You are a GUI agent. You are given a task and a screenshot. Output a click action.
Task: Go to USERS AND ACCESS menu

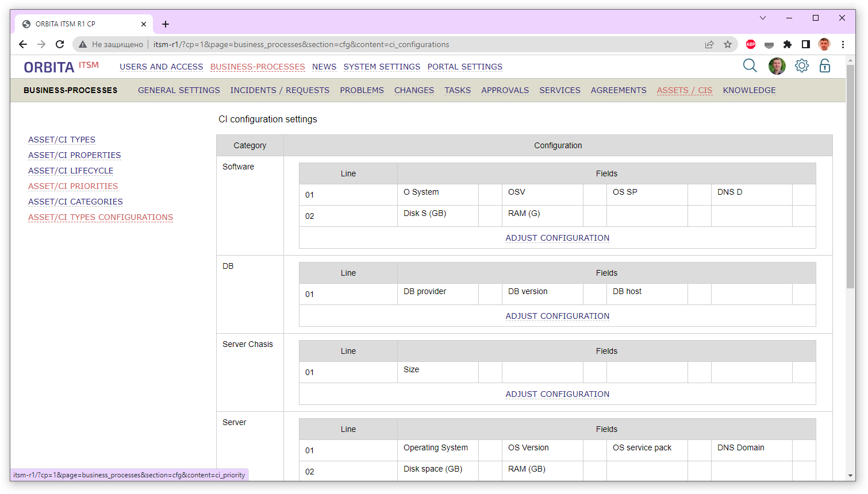161,67
